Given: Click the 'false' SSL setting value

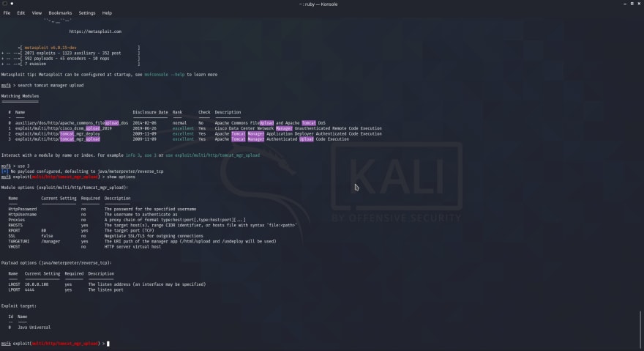Looking at the screenshot, I should [47, 236].
